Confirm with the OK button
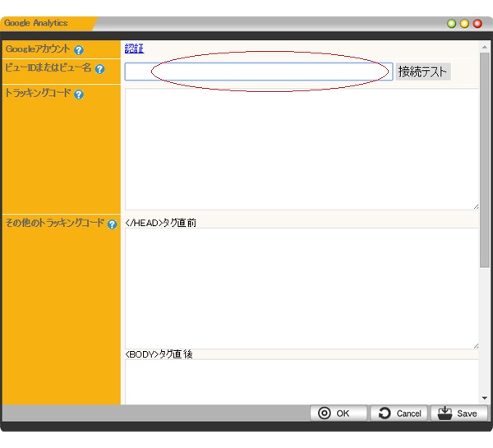The height and width of the screenshot is (448, 493). pyautogui.click(x=339, y=413)
